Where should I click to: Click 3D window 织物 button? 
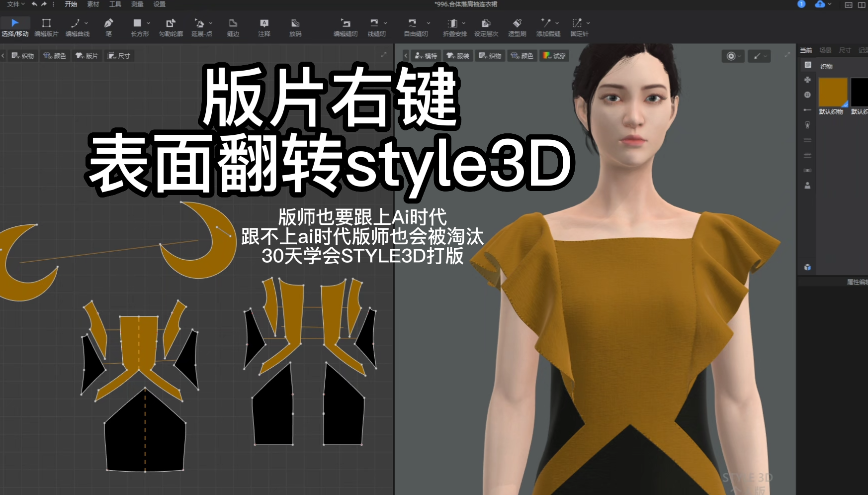coord(490,56)
